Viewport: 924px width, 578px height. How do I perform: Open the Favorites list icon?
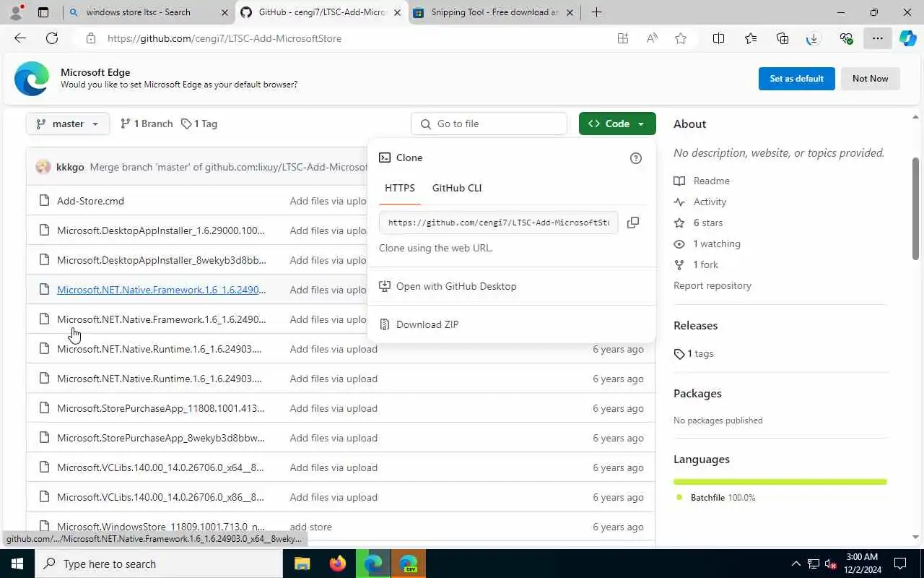click(751, 38)
